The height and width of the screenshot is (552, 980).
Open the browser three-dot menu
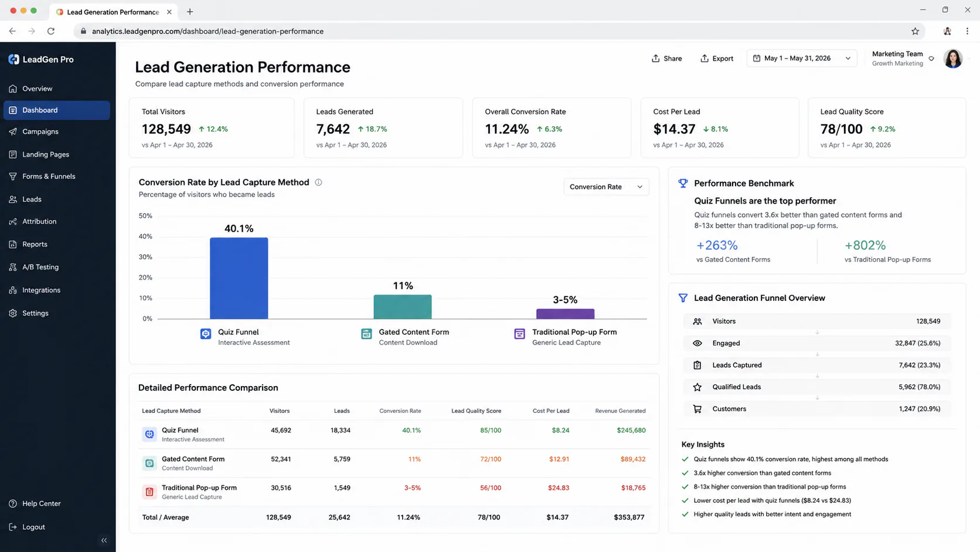(x=967, y=31)
